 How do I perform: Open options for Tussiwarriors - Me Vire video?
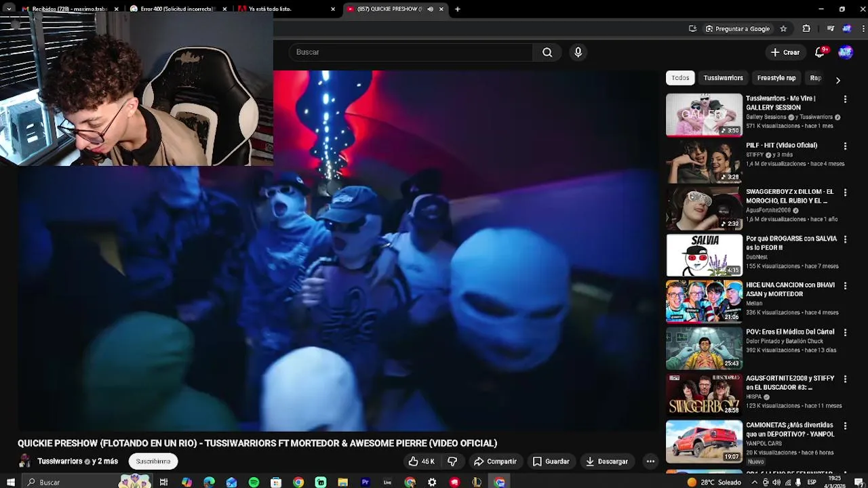(x=845, y=99)
